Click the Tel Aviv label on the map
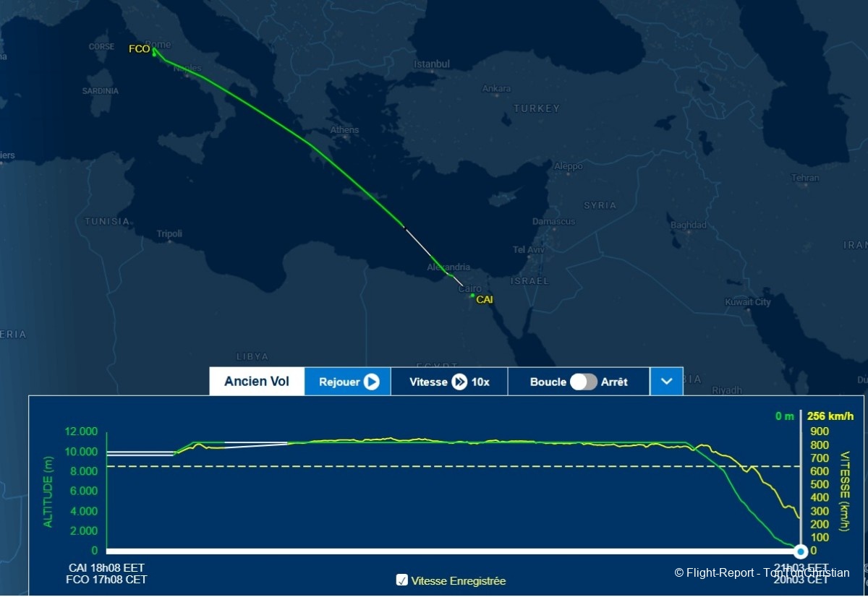The height and width of the screenshot is (597, 868). point(529,250)
